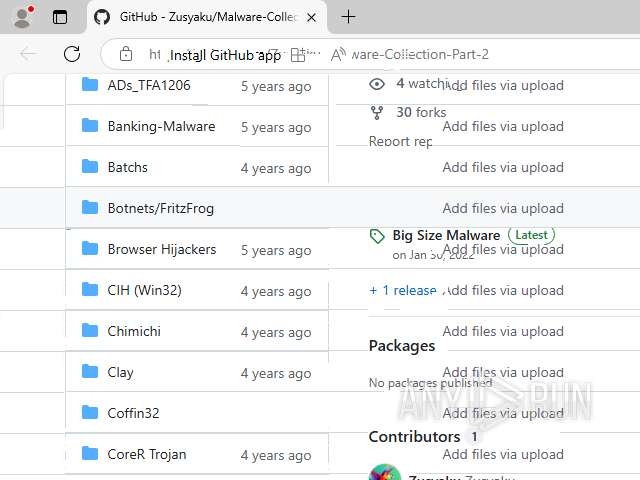Click the Chimichi '4 years ago' timestamp
This screenshot has height=480, width=640.
pos(276,332)
